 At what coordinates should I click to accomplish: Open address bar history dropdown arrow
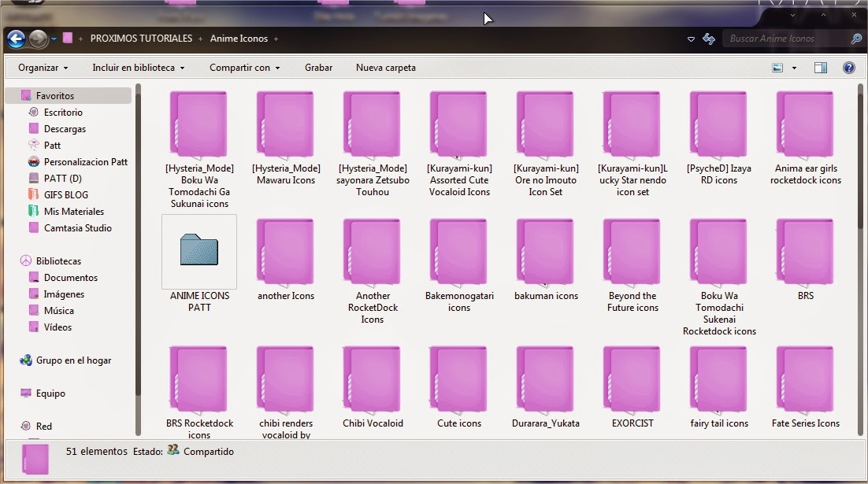coord(691,39)
